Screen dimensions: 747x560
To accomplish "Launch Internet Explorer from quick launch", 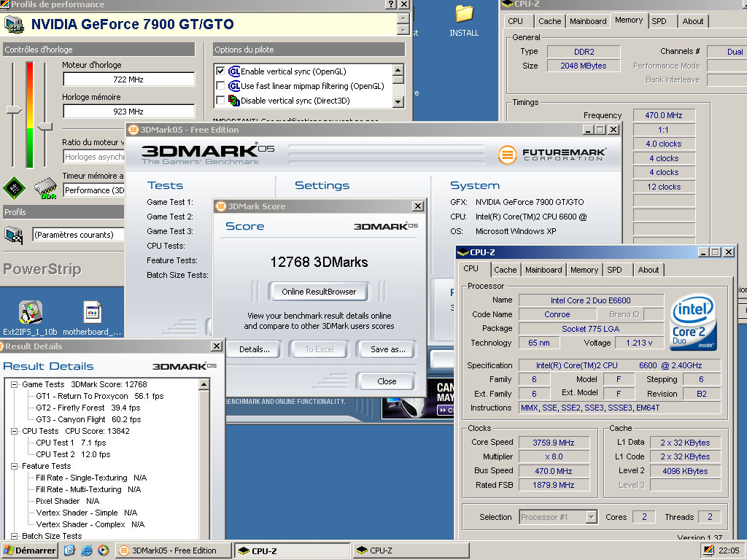I will [86, 551].
